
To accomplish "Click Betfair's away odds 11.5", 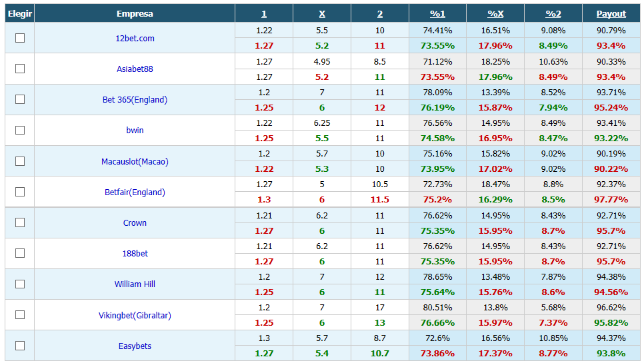I will pyautogui.click(x=380, y=200).
